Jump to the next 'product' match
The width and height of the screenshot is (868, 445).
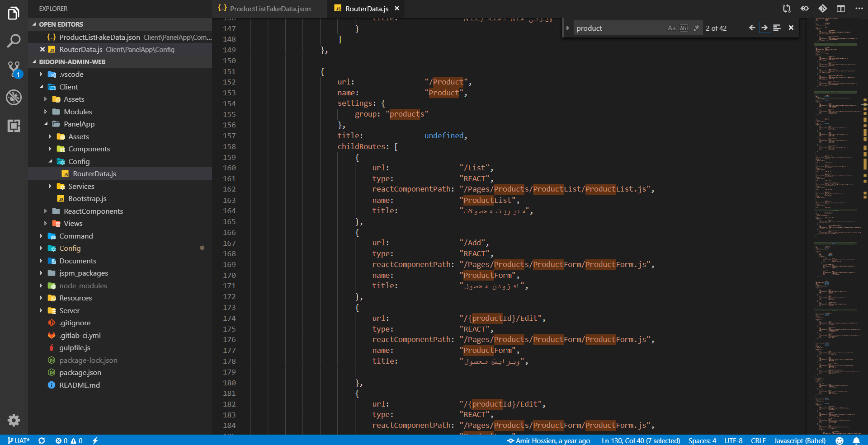click(x=764, y=28)
